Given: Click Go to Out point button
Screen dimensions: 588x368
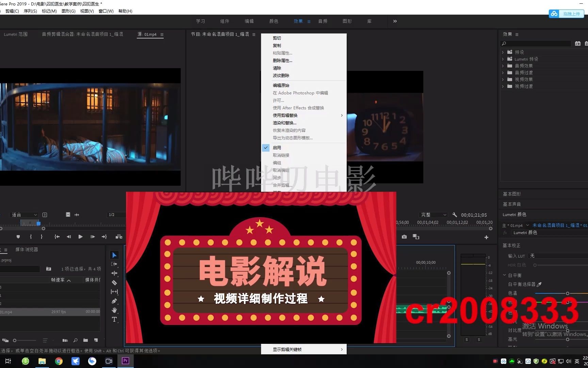Looking at the screenshot, I should click(104, 236).
